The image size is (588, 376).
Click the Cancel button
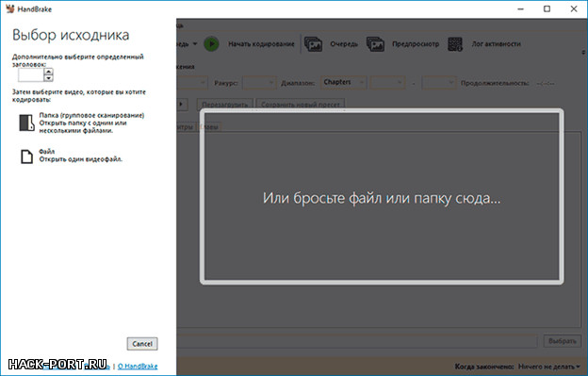coord(142,344)
